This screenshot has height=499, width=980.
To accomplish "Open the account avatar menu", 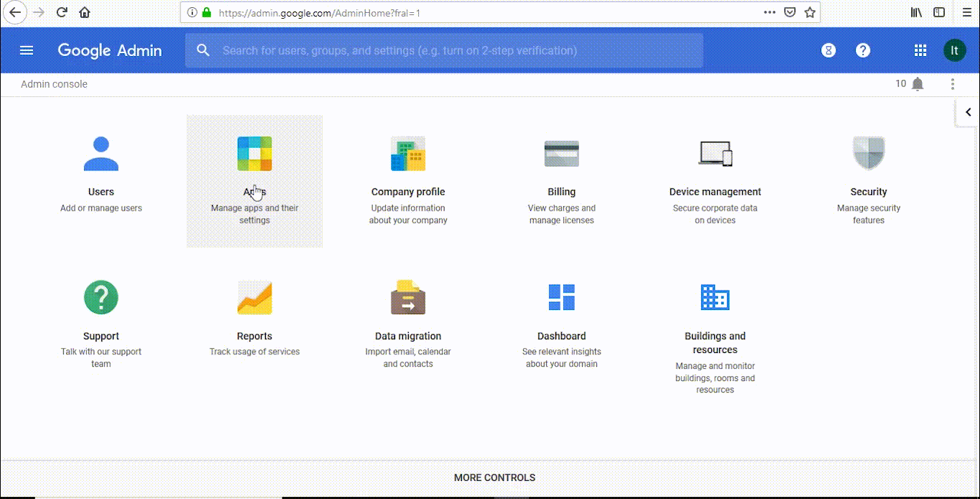I will [955, 50].
